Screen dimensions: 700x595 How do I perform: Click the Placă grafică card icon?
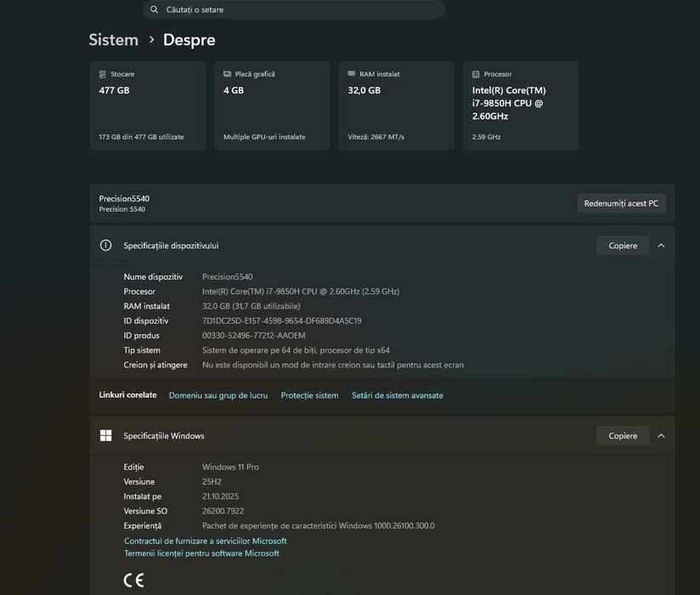coord(227,74)
